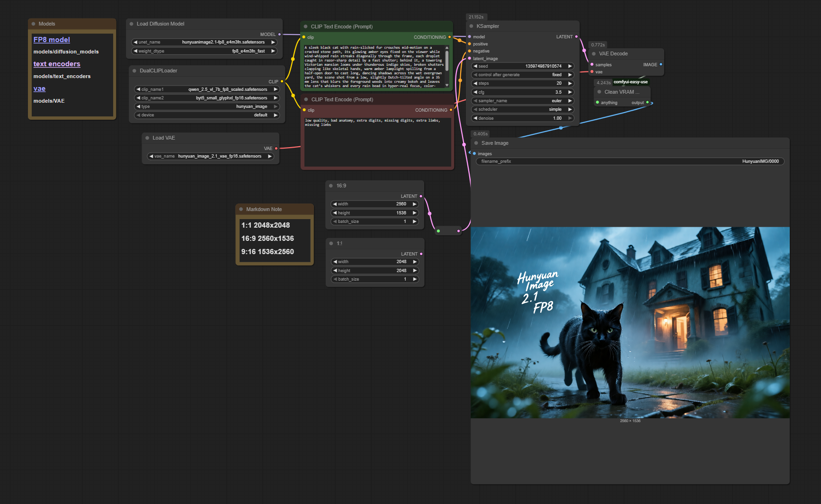Image resolution: width=821 pixels, height=504 pixels.
Task: Decrease the seed value with left arrow
Action: (475, 66)
